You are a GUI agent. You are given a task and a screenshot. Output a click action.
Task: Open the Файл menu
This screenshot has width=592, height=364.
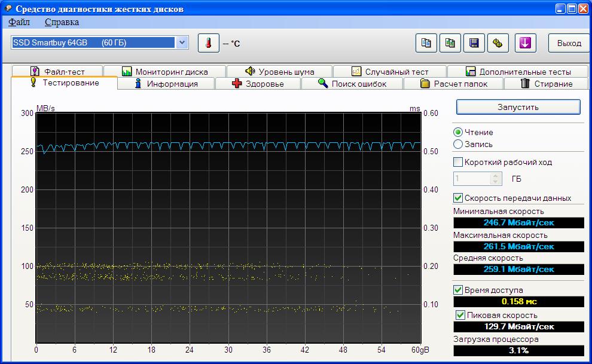coord(19,22)
